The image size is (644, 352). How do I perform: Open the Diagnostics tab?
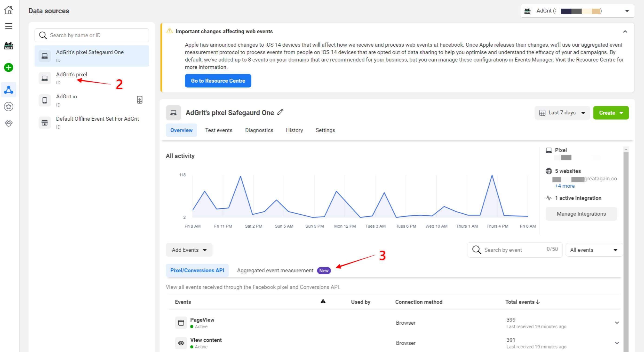(259, 130)
